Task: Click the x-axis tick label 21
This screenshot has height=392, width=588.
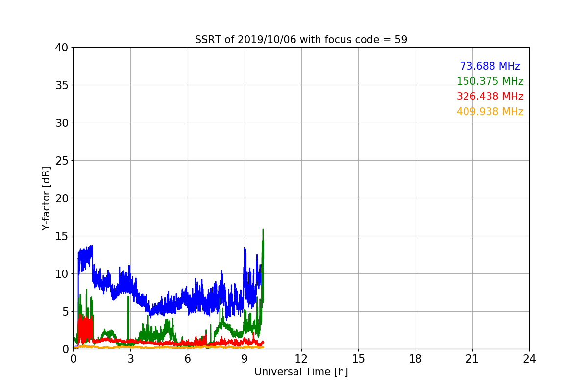Action: [472, 359]
